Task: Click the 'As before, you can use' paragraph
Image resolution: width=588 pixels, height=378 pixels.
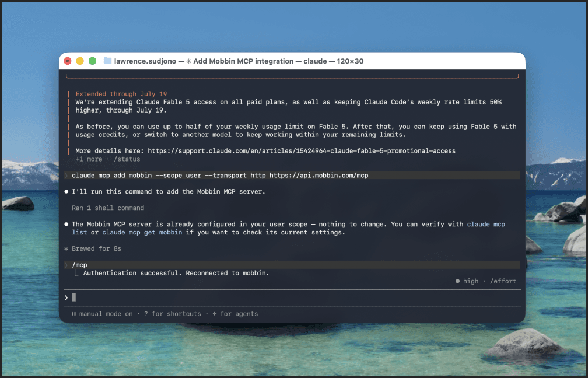Action: point(296,131)
